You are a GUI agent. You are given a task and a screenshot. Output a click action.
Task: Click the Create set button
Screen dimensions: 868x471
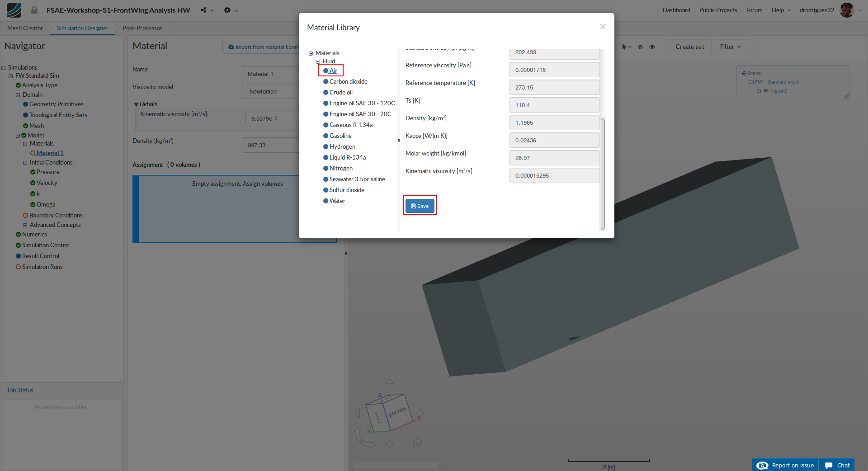point(690,47)
